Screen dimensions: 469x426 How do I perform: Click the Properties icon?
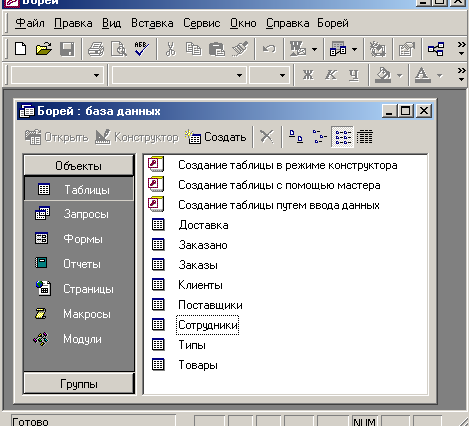tap(407, 49)
